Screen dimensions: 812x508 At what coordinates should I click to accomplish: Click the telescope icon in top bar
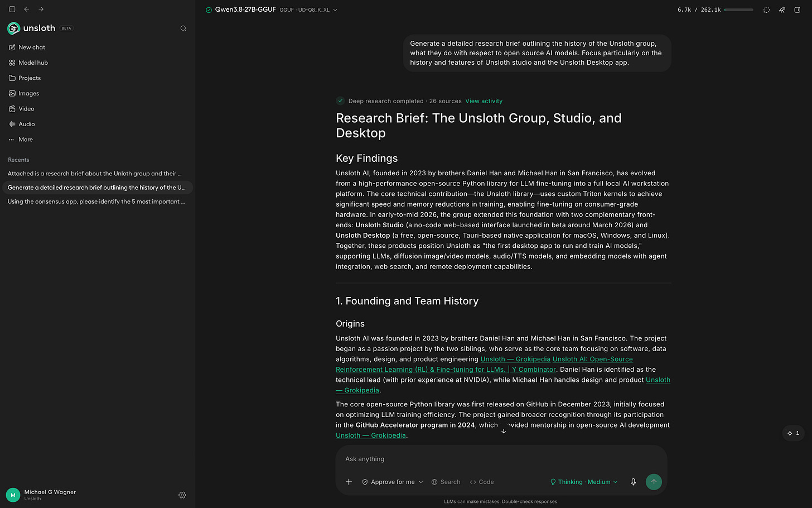pyautogui.click(x=782, y=9)
